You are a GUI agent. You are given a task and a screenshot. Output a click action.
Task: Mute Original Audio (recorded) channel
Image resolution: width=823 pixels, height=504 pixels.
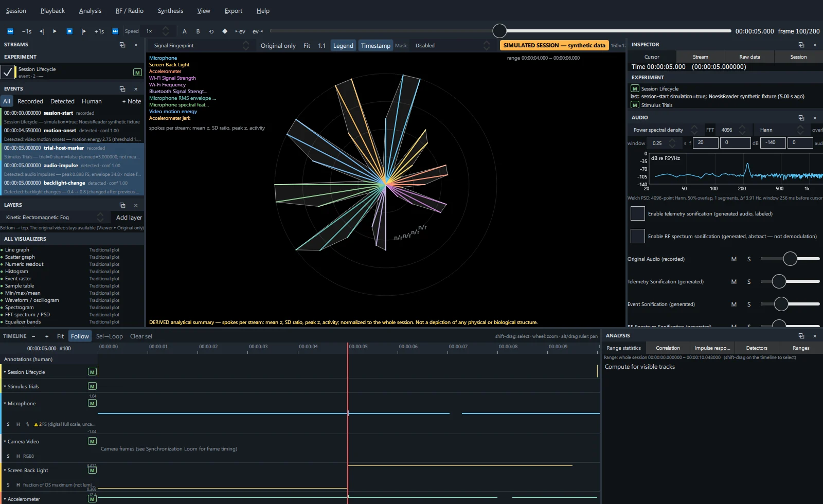(x=734, y=259)
